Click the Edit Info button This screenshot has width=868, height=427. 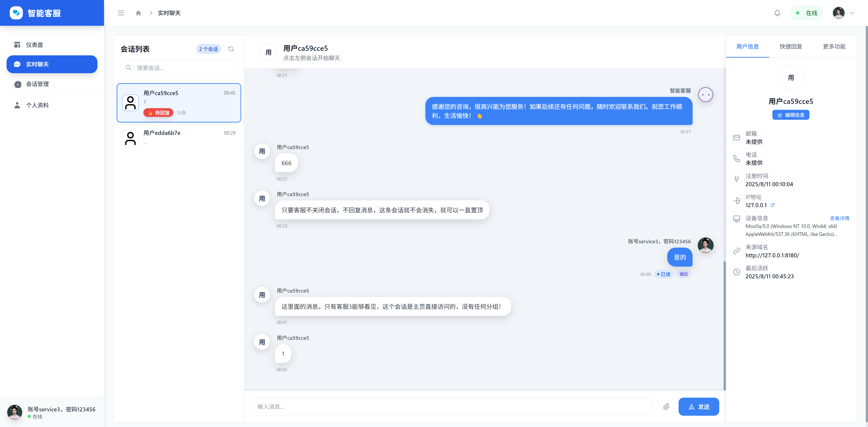tap(790, 115)
